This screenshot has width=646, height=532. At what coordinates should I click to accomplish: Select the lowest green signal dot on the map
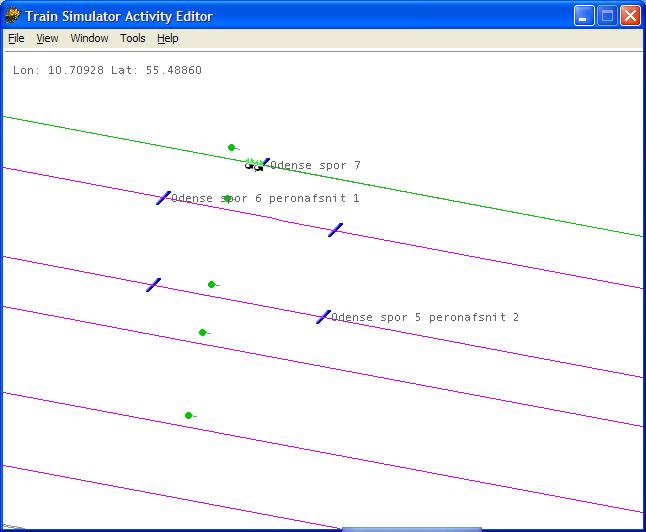(188, 415)
